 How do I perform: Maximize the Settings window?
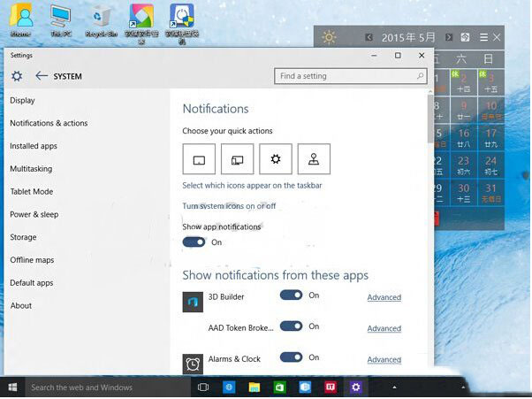pos(398,56)
